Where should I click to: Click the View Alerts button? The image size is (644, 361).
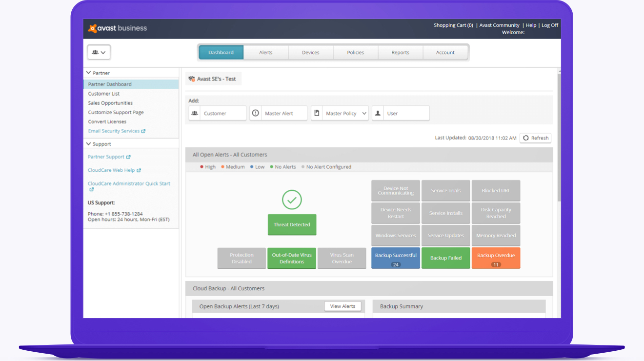(x=342, y=306)
